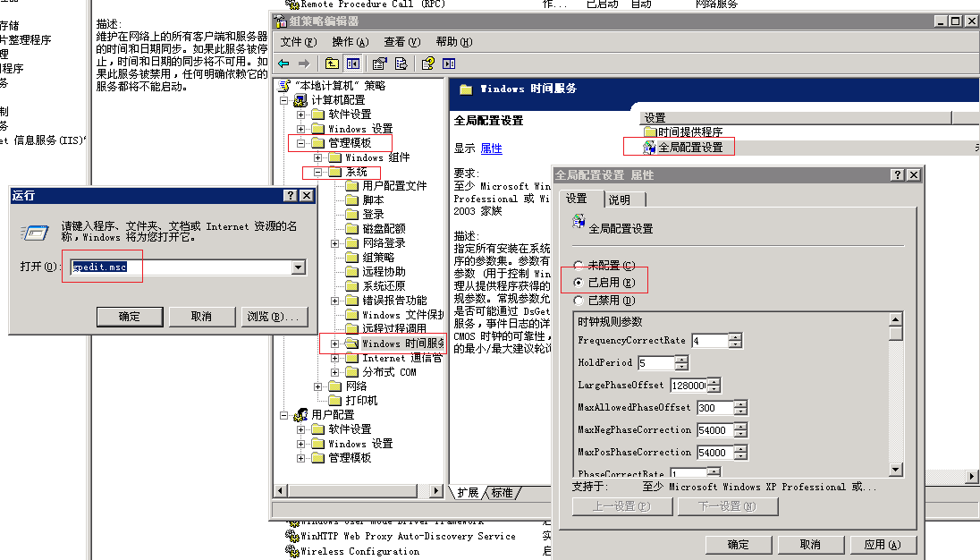The image size is (980, 560).
Task: Open Properties via the toolbar properties icon
Action: point(379,64)
